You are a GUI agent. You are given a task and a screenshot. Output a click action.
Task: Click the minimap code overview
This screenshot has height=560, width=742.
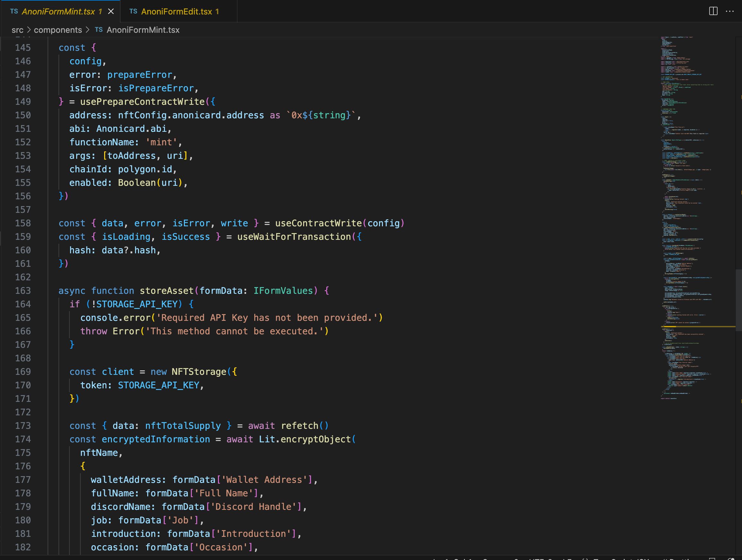pos(698,218)
